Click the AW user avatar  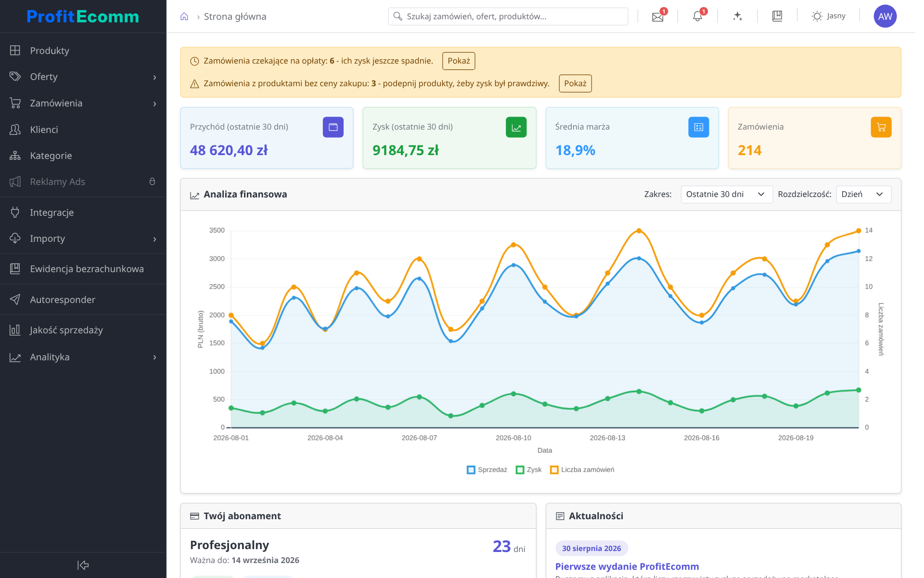pyautogui.click(x=885, y=16)
